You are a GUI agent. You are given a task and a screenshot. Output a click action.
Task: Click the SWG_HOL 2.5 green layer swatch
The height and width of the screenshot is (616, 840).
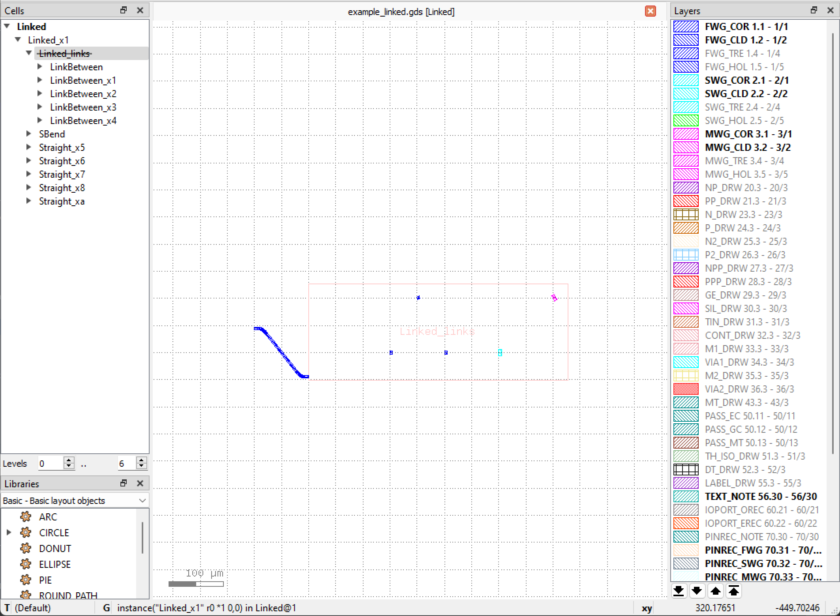[x=686, y=120]
